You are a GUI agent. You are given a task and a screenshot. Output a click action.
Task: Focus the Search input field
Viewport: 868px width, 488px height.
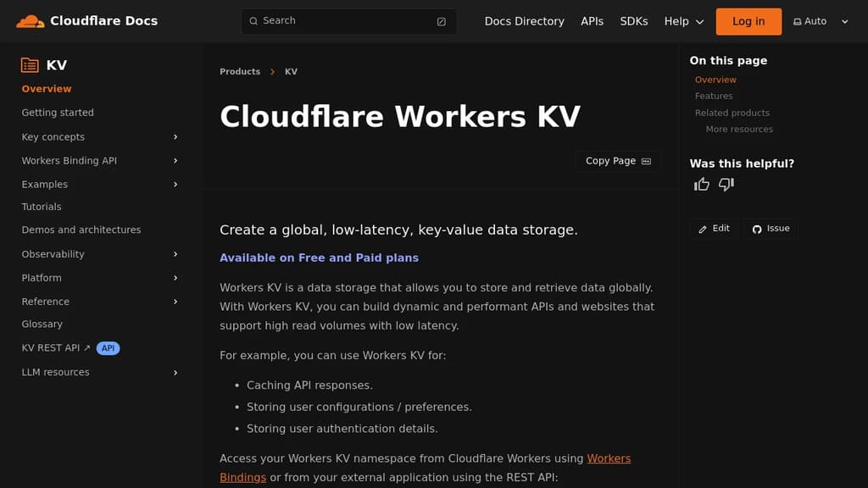(348, 21)
